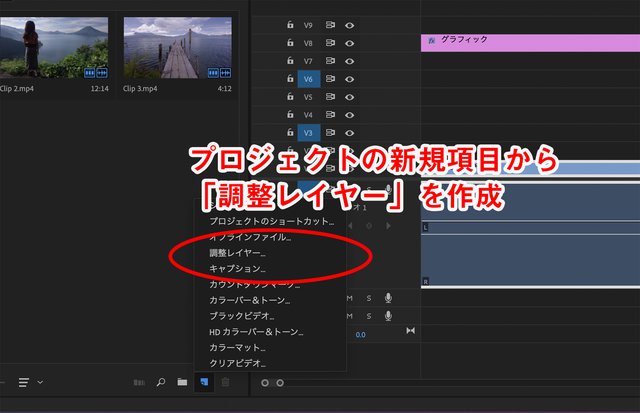Viewport: 640px width, 413px height.
Task: Toggle track targeting for V6
Action: [x=308, y=79]
